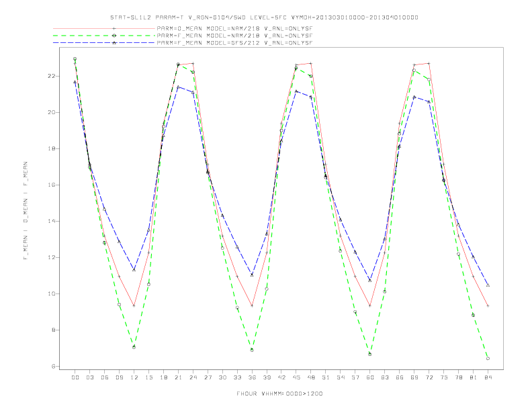Image resolution: width=532 pixels, height=411 pixels.
Task: Click x-axis forecast hour label 57
Action: [355, 377]
